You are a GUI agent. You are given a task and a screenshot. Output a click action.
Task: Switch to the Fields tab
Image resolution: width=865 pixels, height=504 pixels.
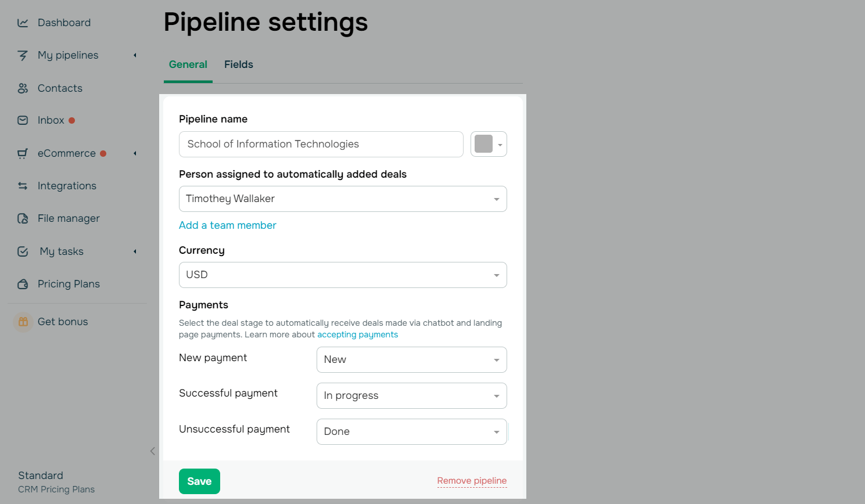coord(239,64)
